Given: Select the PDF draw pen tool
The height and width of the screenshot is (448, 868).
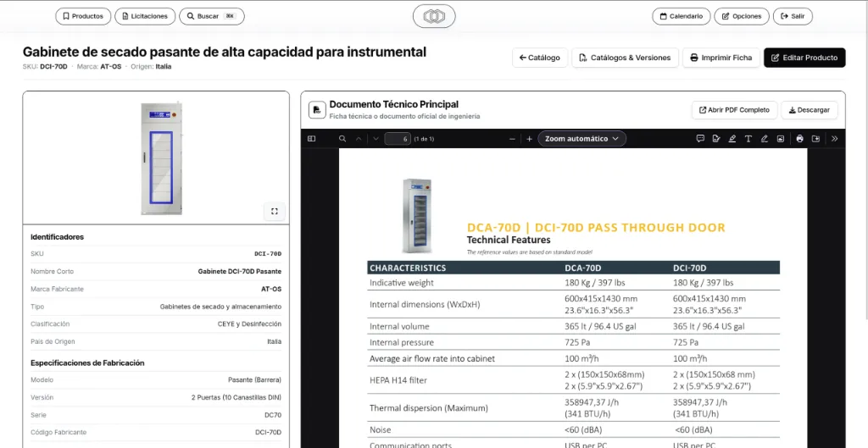Looking at the screenshot, I should pos(765,139).
